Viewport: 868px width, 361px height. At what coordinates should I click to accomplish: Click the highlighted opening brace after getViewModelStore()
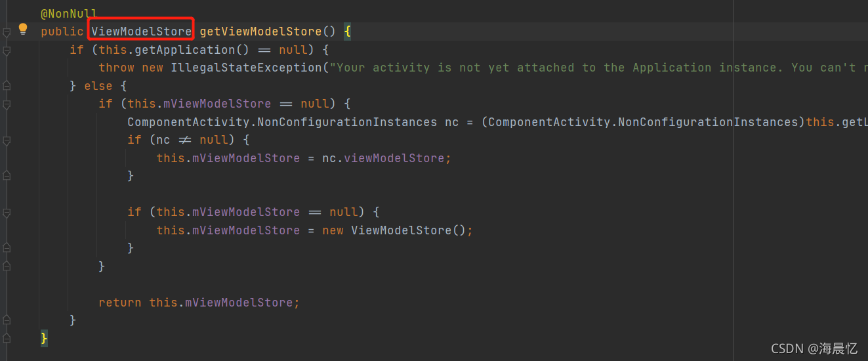(348, 32)
